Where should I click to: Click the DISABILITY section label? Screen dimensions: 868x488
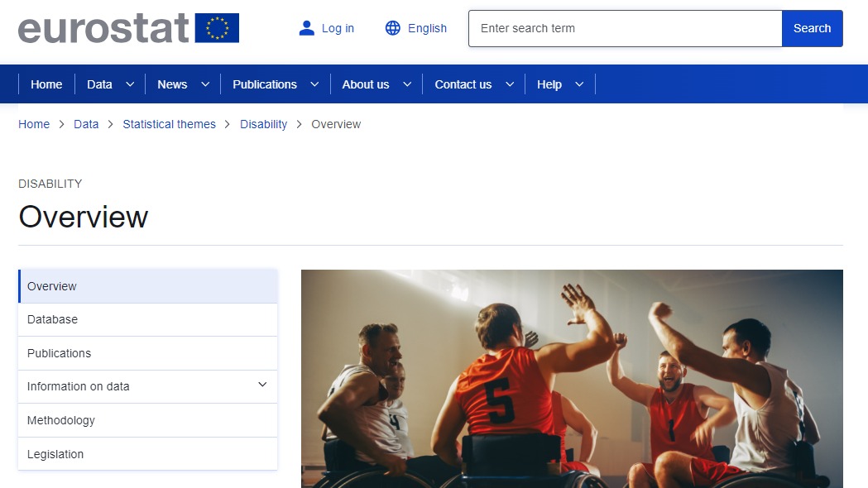[x=50, y=184]
